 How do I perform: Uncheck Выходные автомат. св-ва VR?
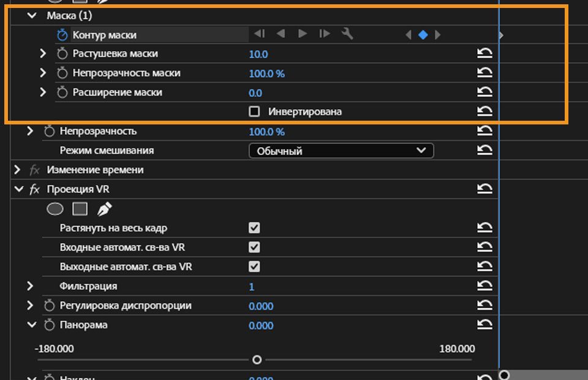coord(254,267)
